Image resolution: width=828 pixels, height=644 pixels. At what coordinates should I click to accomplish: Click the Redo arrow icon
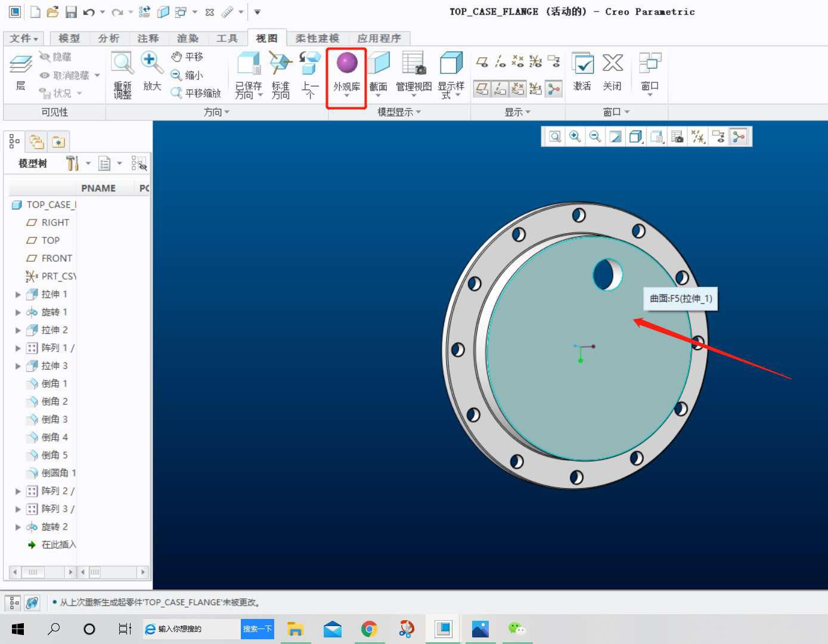117,11
